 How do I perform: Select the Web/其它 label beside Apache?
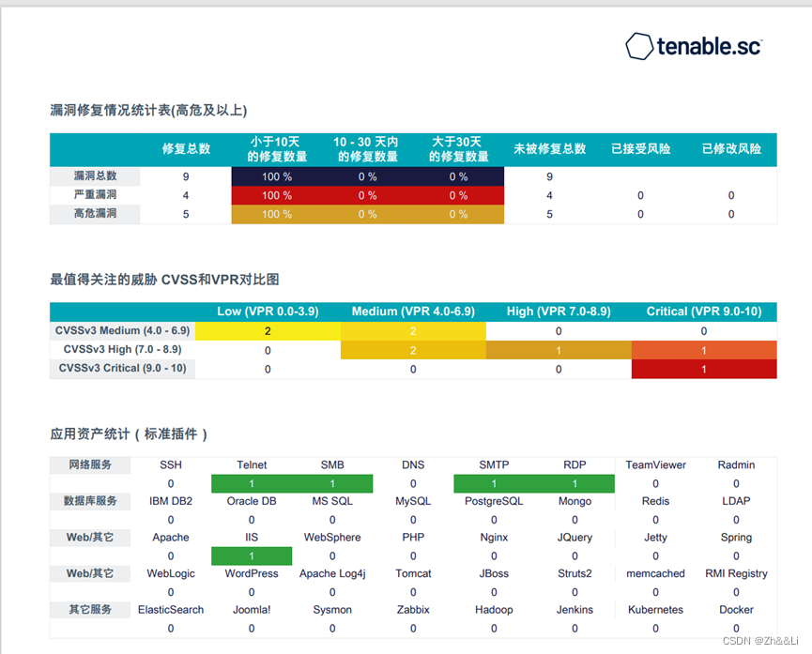[x=90, y=537]
